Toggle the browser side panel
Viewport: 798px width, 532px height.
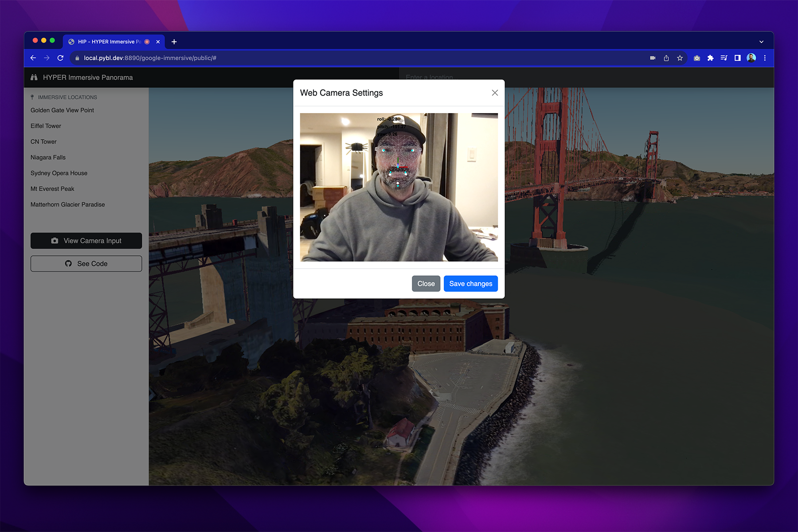[x=738, y=58]
